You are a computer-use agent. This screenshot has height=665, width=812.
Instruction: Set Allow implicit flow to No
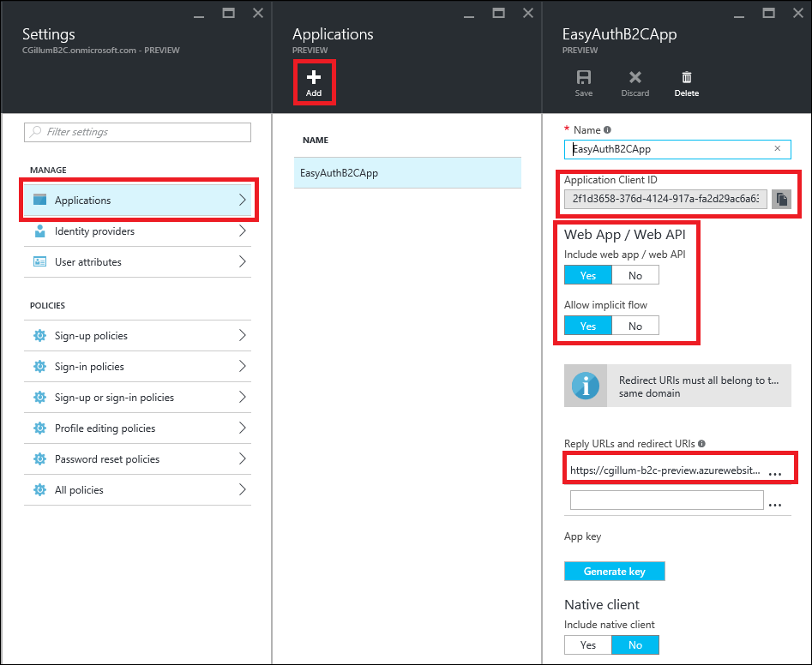635,326
